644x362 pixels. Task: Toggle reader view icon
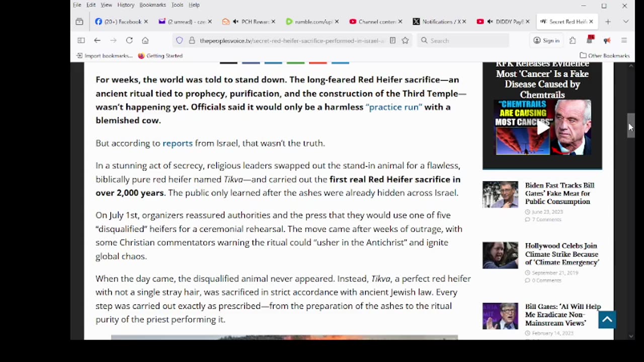[x=392, y=40]
